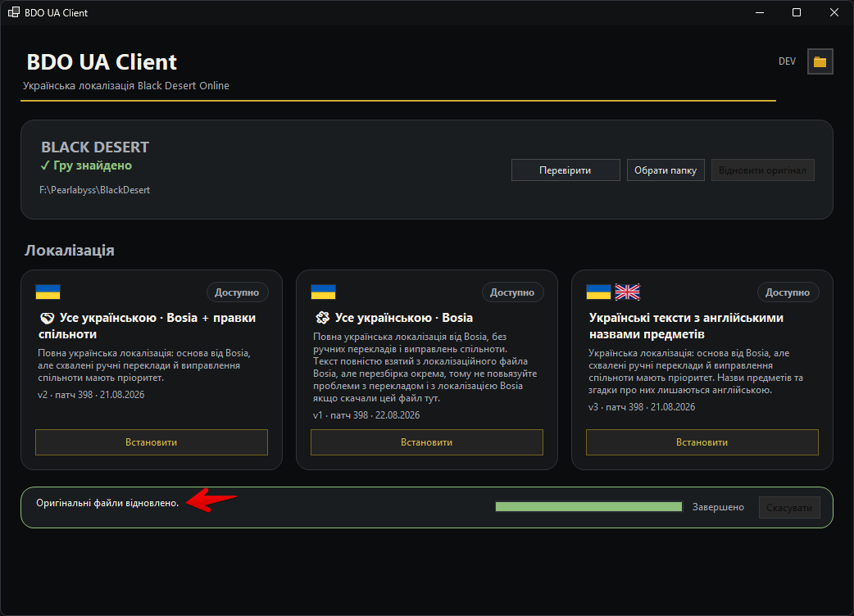Click the DEV label in the header
Viewport: 854px width, 616px height.
click(x=787, y=61)
